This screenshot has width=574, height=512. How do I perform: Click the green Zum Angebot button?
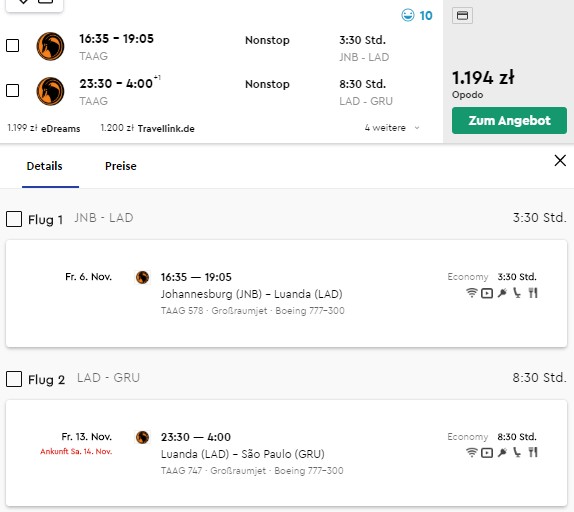coord(509,120)
